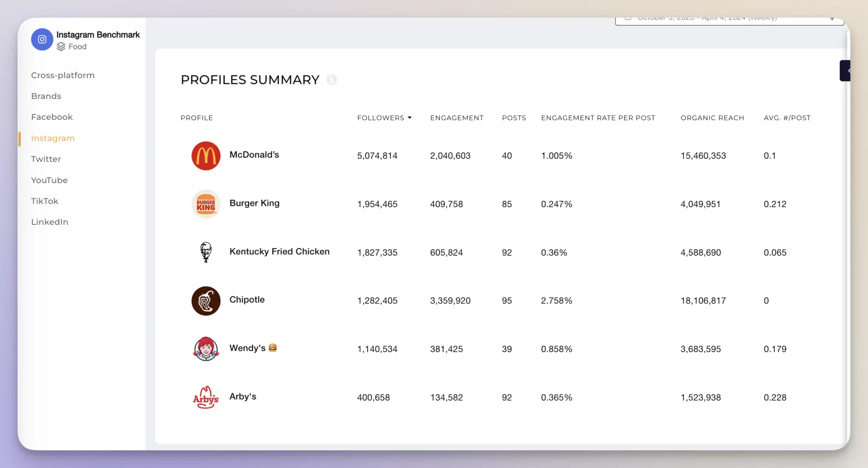The image size is (868, 468).
Task: Go to Brands section
Action: [x=46, y=96]
